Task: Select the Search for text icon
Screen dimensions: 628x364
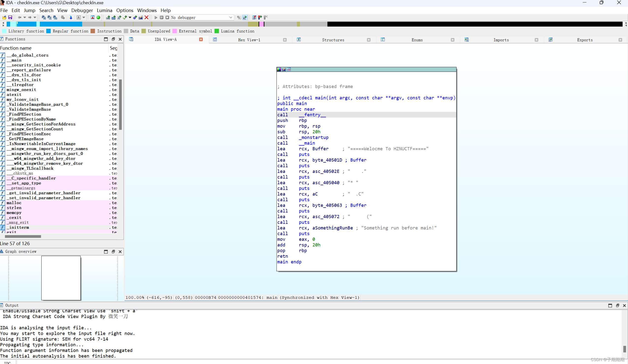Action: click(x=49, y=17)
